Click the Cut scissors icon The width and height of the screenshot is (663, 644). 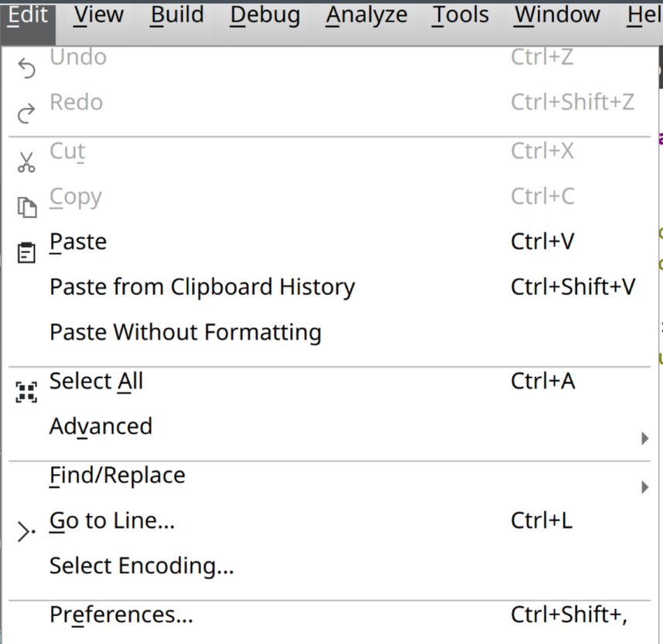click(x=27, y=163)
